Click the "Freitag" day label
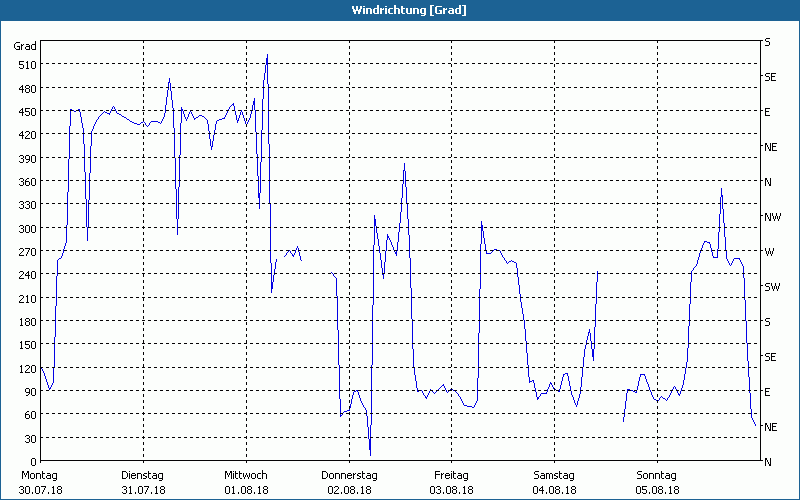800x500 pixels. (x=452, y=475)
